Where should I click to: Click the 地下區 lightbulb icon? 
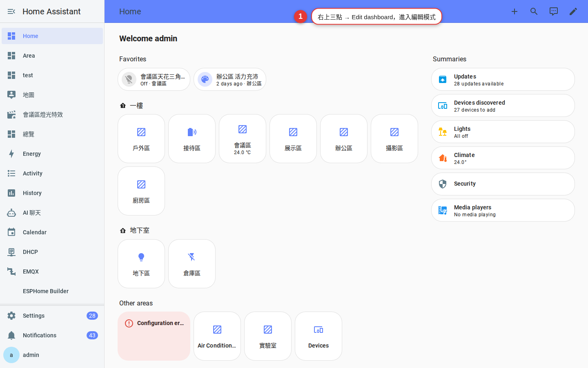click(141, 257)
